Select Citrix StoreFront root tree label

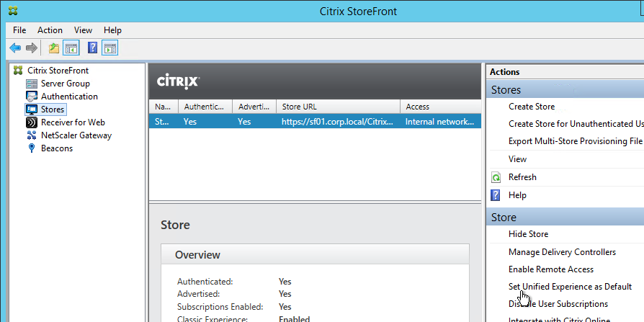58,70
